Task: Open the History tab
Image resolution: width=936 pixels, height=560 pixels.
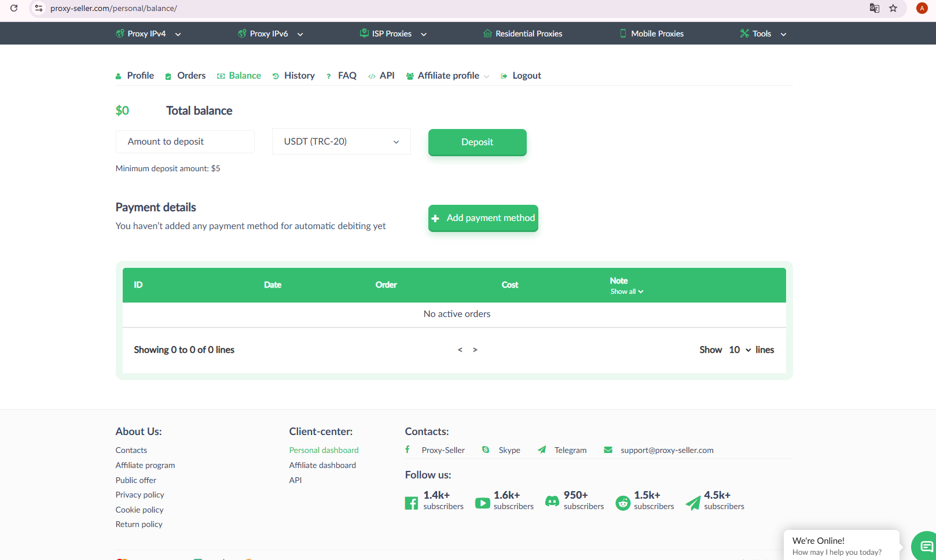Action: tap(299, 76)
